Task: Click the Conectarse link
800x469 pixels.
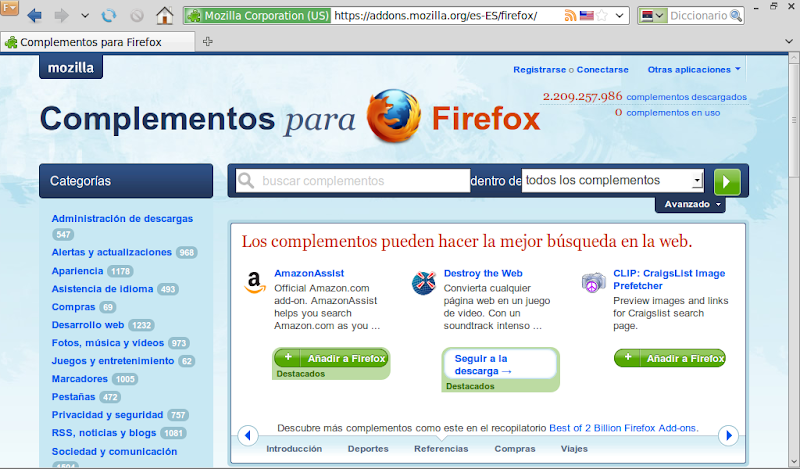Action: (603, 69)
